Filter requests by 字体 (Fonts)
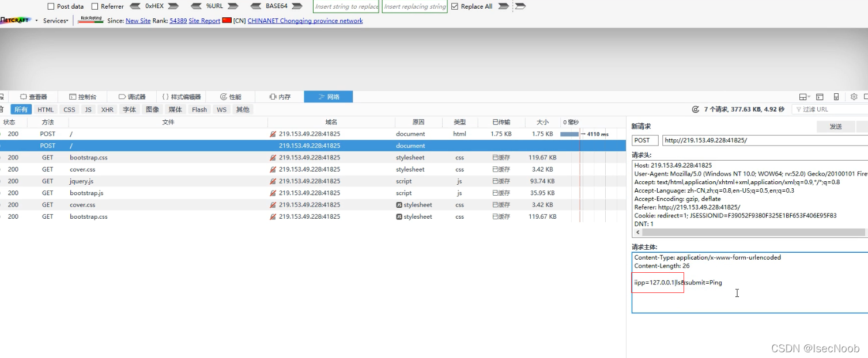868x358 pixels. point(130,109)
